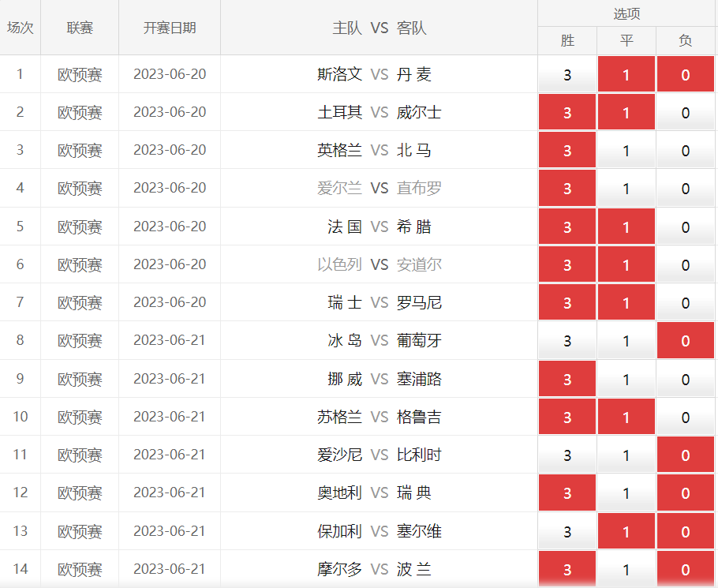Screen dimensions: 718x588
Task: Open home team 瑞士 in match 7
Action: (x=345, y=302)
